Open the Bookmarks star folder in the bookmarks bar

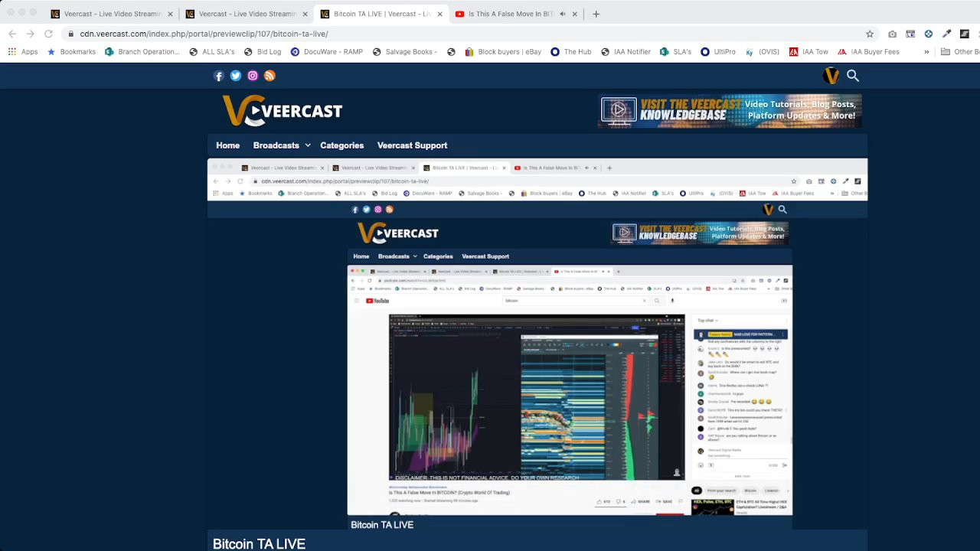click(72, 52)
